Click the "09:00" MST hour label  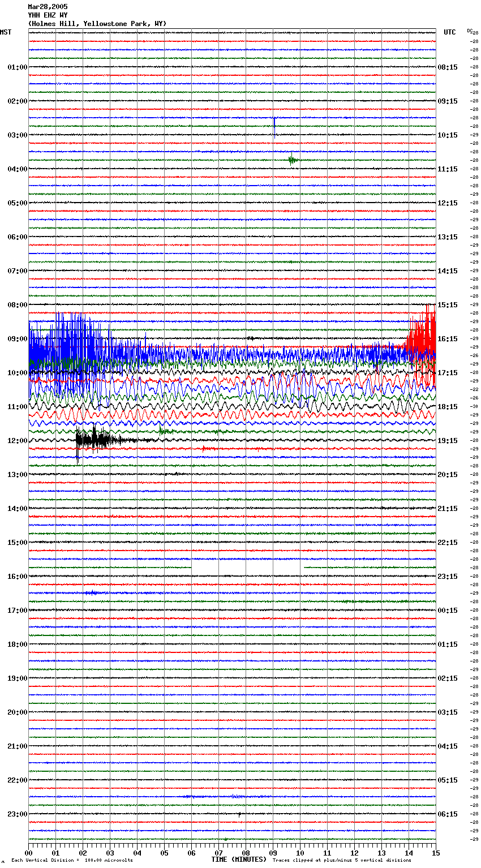click(x=18, y=339)
